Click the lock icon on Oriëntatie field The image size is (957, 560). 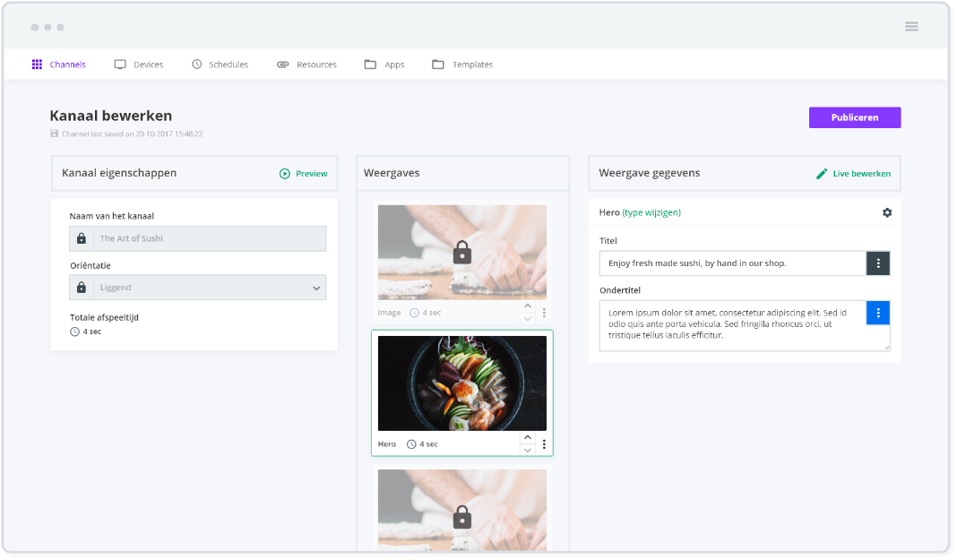[82, 288]
